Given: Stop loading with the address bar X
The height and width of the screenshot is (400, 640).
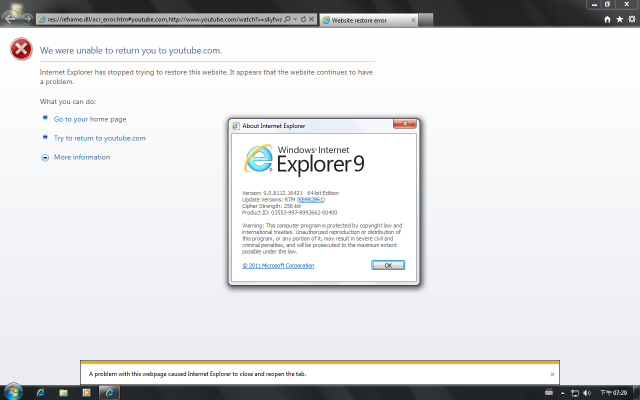Looking at the screenshot, I should tap(311, 19).
